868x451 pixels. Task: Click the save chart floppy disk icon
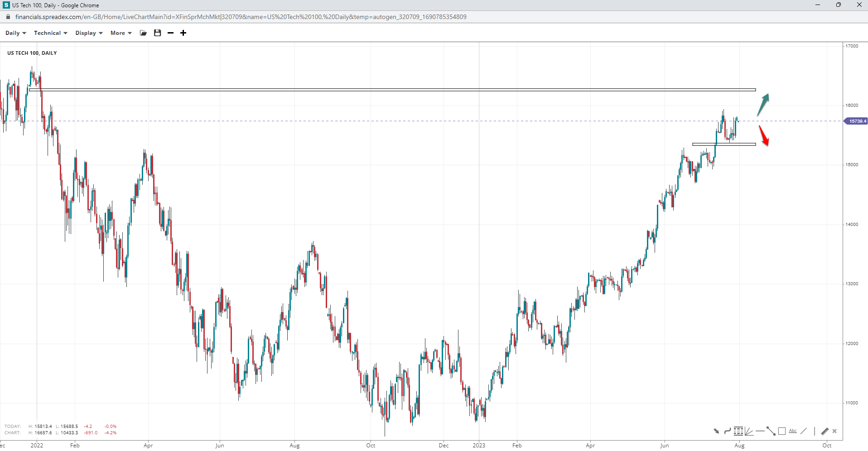pos(157,33)
